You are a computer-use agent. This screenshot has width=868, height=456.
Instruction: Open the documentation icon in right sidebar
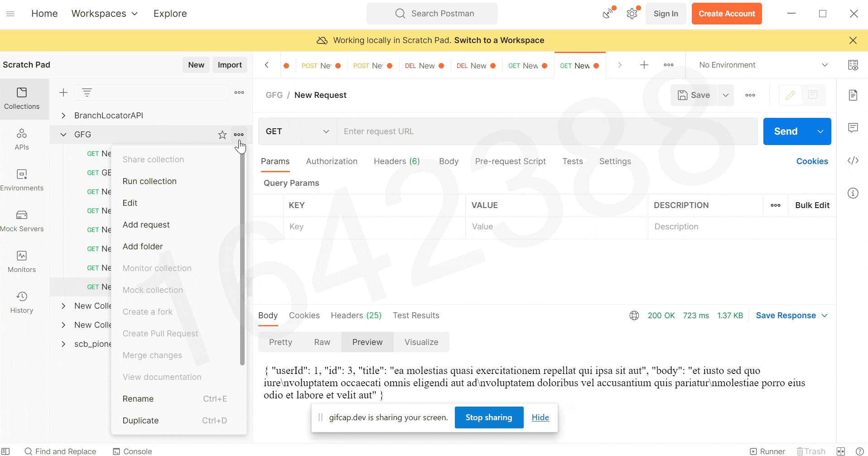853,95
